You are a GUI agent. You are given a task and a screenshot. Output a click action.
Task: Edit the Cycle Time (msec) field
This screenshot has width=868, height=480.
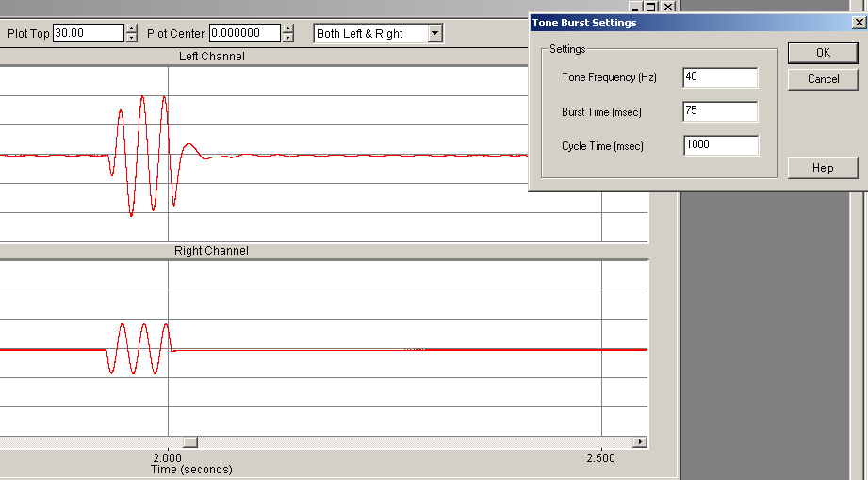click(x=721, y=145)
